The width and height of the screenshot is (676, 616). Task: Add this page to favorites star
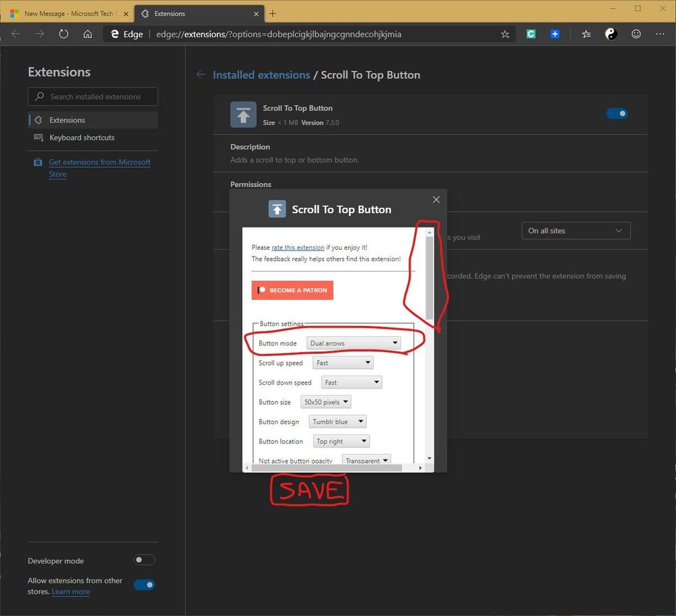[505, 34]
